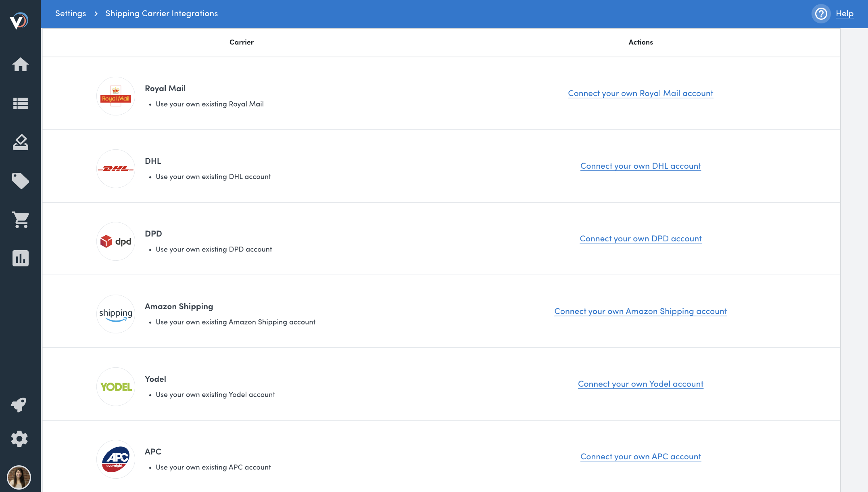The height and width of the screenshot is (492, 868).
Task: Navigate to Settings in the breadcrumb
Action: click(71, 13)
